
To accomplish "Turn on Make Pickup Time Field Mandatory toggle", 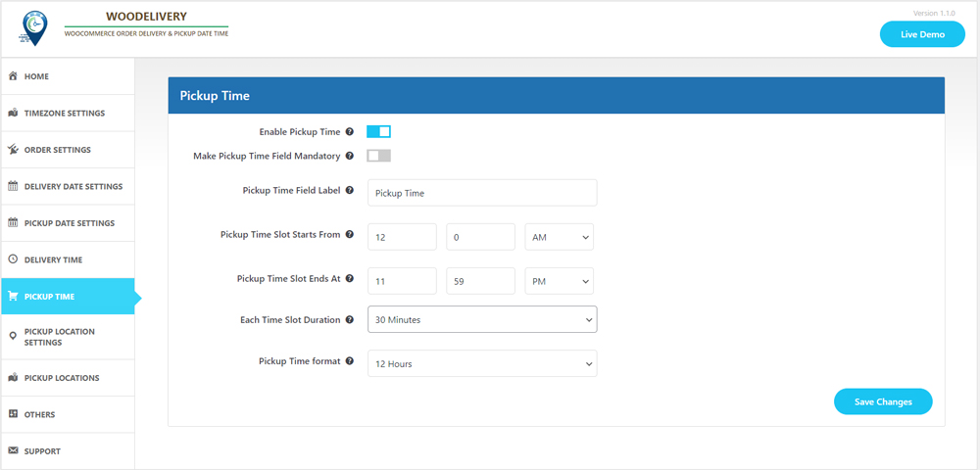I will point(378,156).
